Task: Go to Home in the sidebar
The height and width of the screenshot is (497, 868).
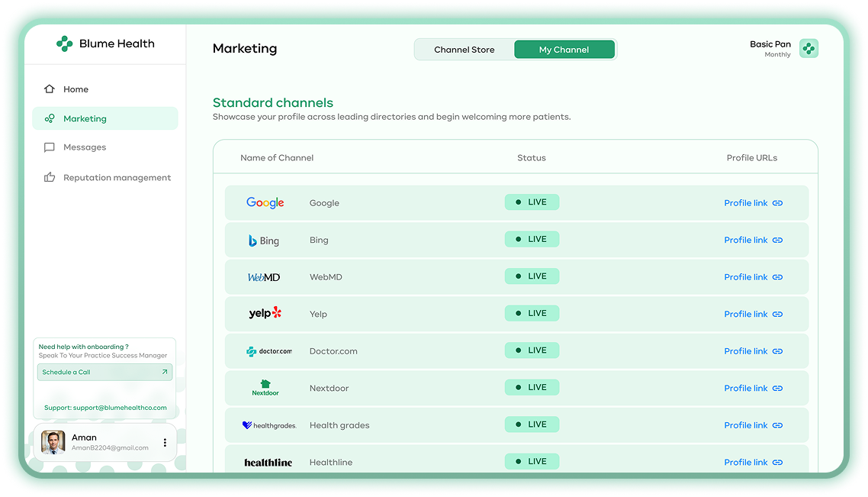Action: 76,89
